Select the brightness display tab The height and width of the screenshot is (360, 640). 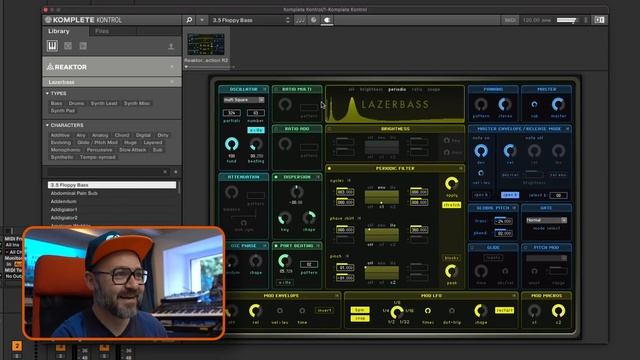[371, 89]
